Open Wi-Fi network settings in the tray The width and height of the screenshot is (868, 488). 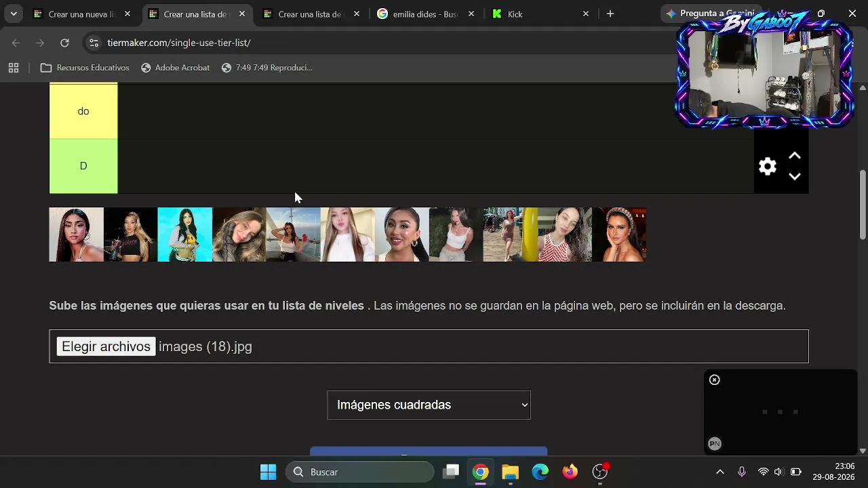coord(764,472)
